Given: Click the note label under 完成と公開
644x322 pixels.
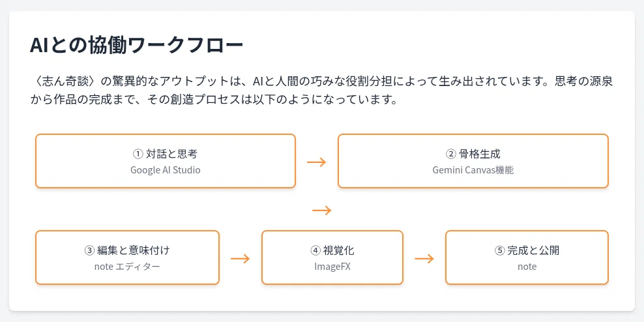Looking at the screenshot, I should click(527, 267).
